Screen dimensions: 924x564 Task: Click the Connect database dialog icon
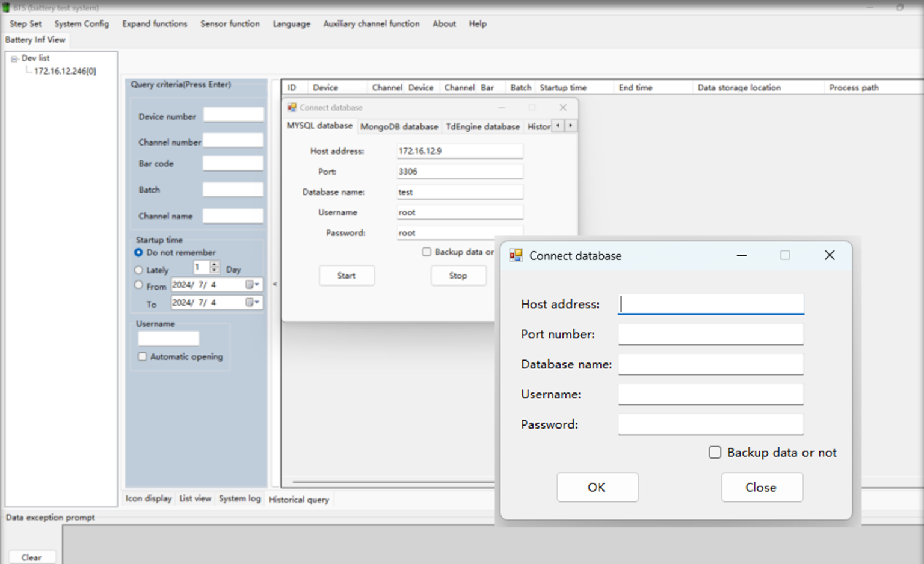coord(516,255)
